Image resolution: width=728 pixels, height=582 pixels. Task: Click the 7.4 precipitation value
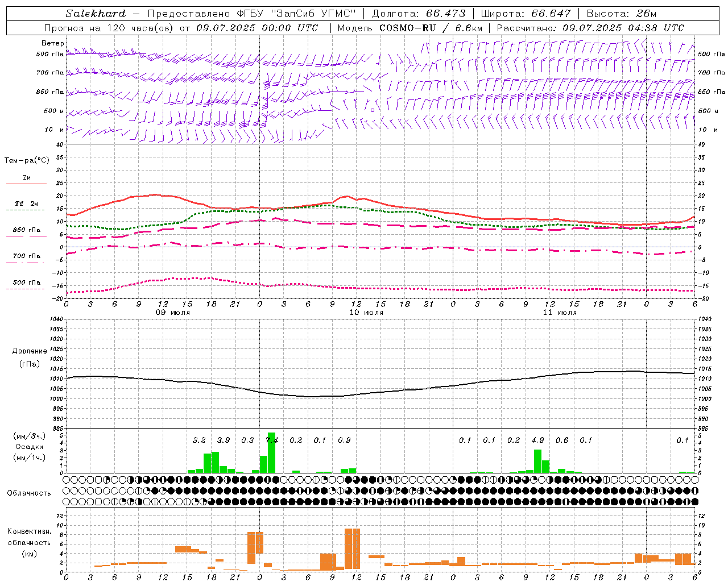pyautogui.click(x=272, y=440)
